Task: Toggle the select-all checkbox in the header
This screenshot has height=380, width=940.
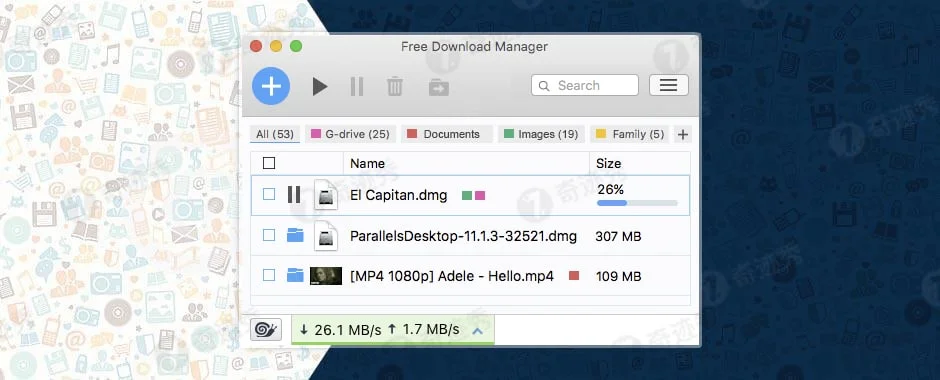Action: coord(269,163)
